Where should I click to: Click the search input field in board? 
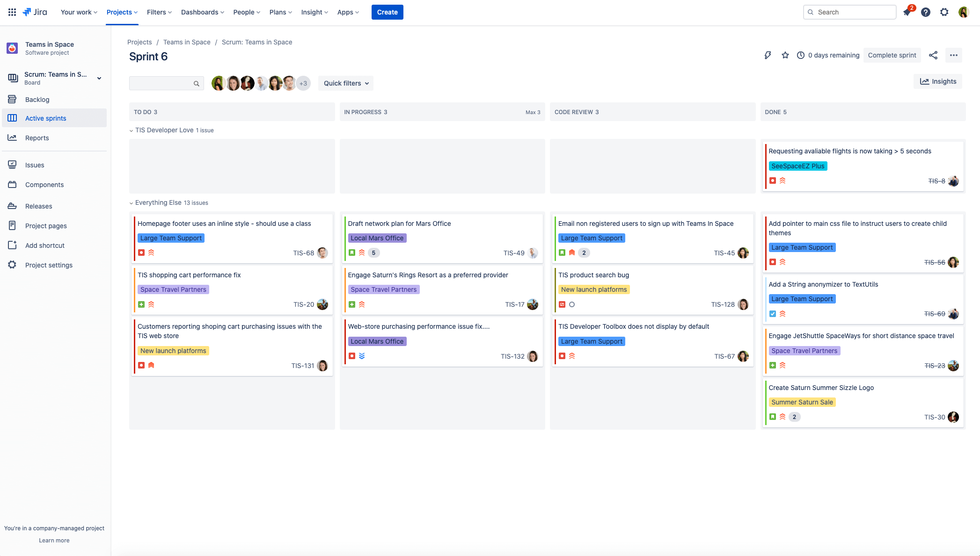click(165, 83)
